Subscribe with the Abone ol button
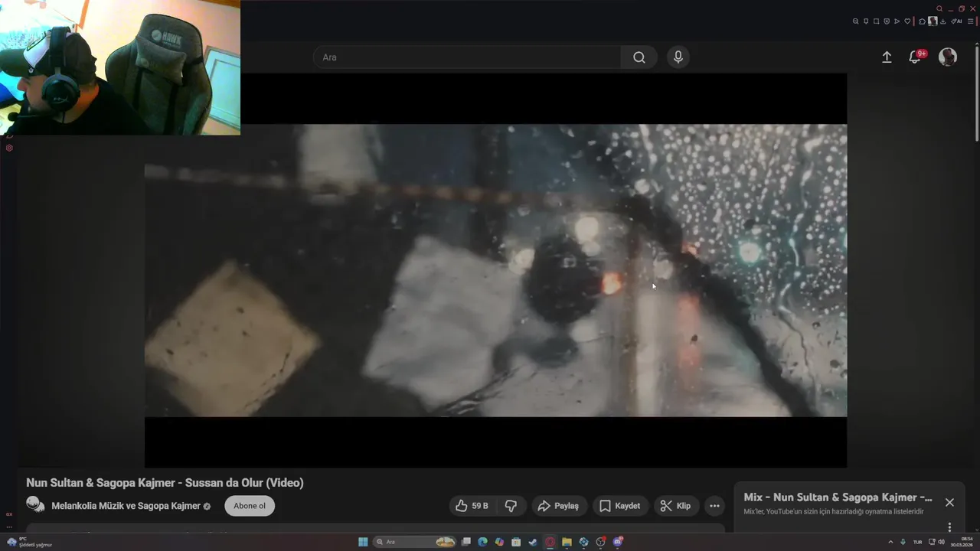Viewport: 980px width, 551px height. (x=250, y=506)
